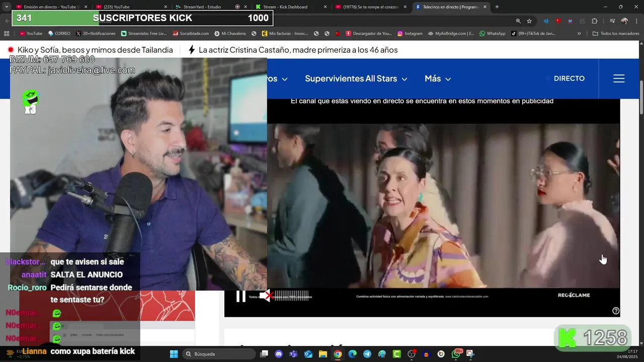Image resolution: width=644 pixels, height=362 pixels.
Task: Open the red YouTube extension icon
Action: (558, 21)
